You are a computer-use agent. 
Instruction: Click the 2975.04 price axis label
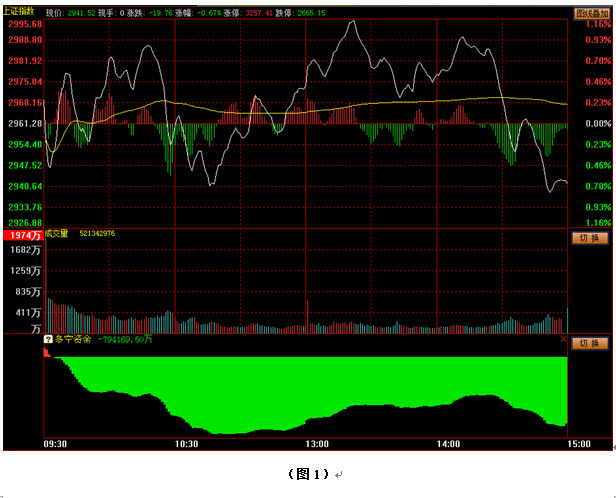click(x=25, y=82)
